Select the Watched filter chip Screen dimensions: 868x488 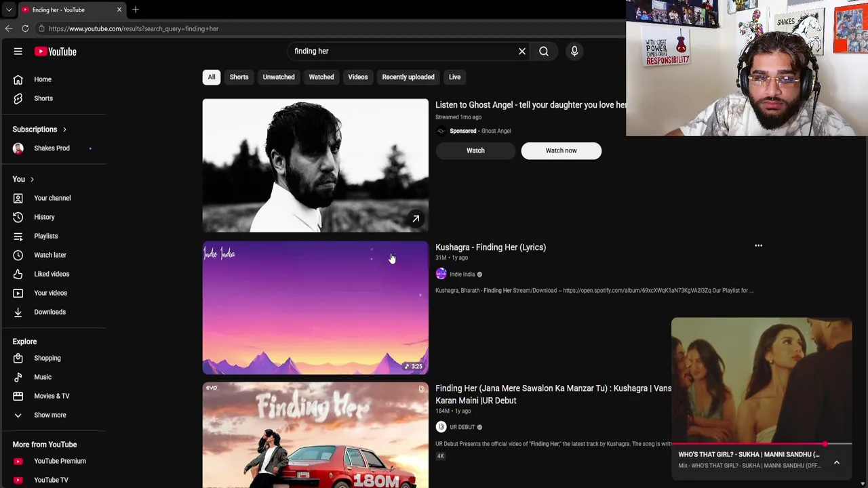321,77
